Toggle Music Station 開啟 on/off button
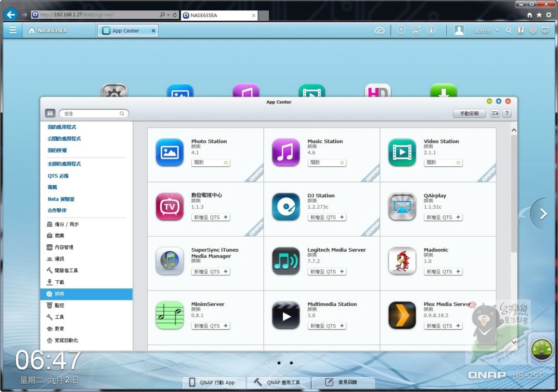 [x=327, y=162]
